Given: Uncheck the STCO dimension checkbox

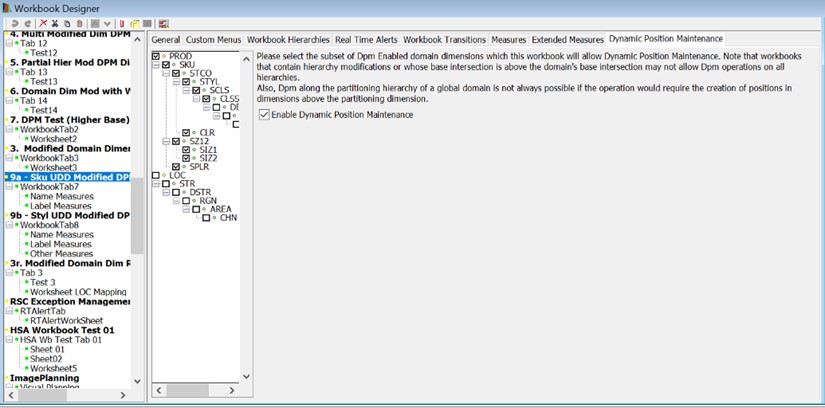Looking at the screenshot, I should click(176, 73).
